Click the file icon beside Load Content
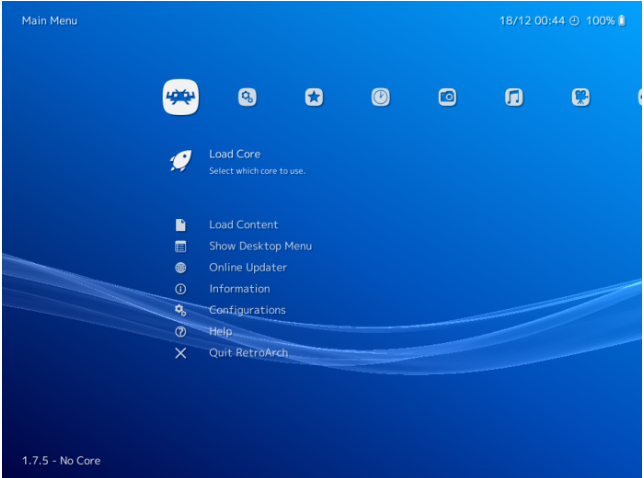 [x=181, y=225]
